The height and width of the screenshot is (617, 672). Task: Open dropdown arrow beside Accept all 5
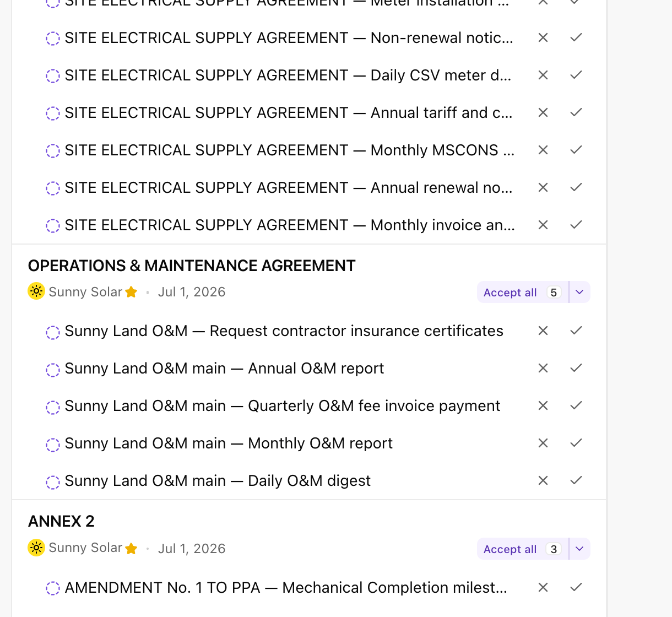pyautogui.click(x=579, y=292)
